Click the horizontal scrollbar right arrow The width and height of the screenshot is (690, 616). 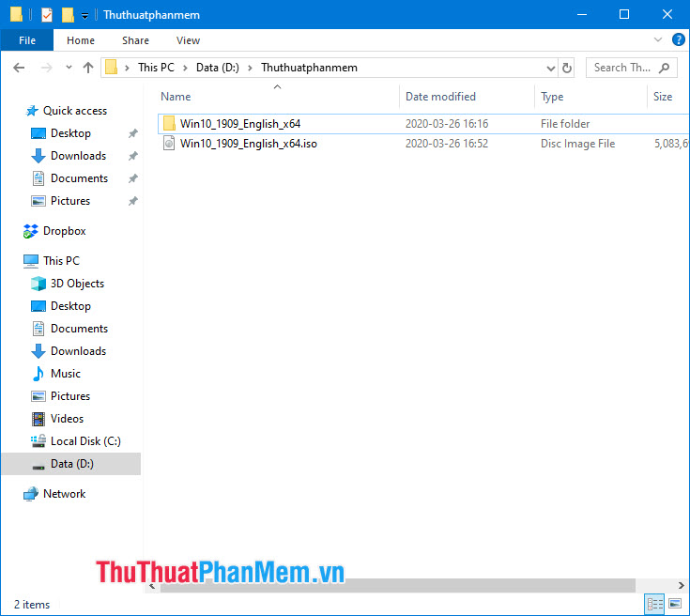click(x=682, y=586)
